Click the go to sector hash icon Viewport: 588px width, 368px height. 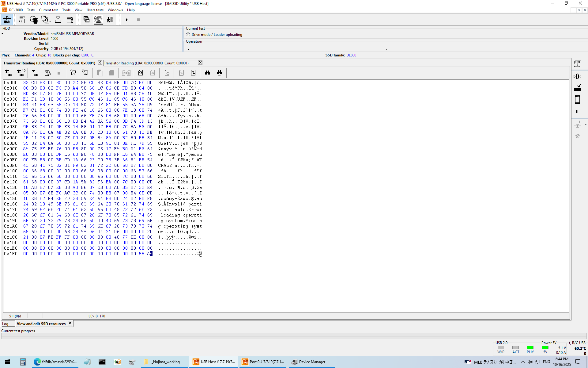tap(8, 73)
